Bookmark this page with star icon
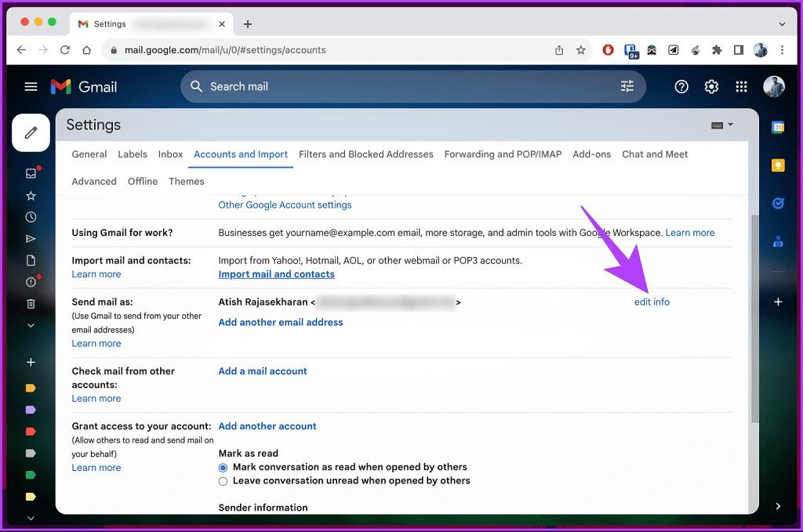Screen dimensions: 803x532 click(581, 50)
